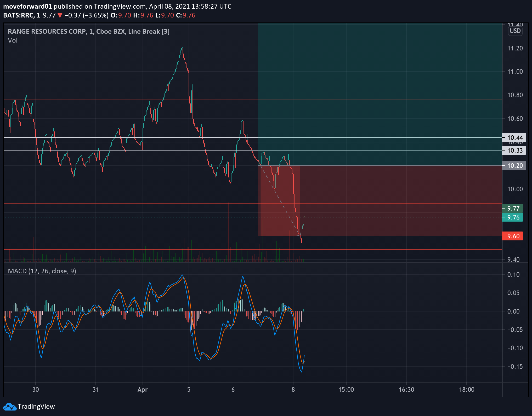The height and width of the screenshot is (416, 532).
Task: Click the 10.20 entry price label
Action: pos(514,165)
